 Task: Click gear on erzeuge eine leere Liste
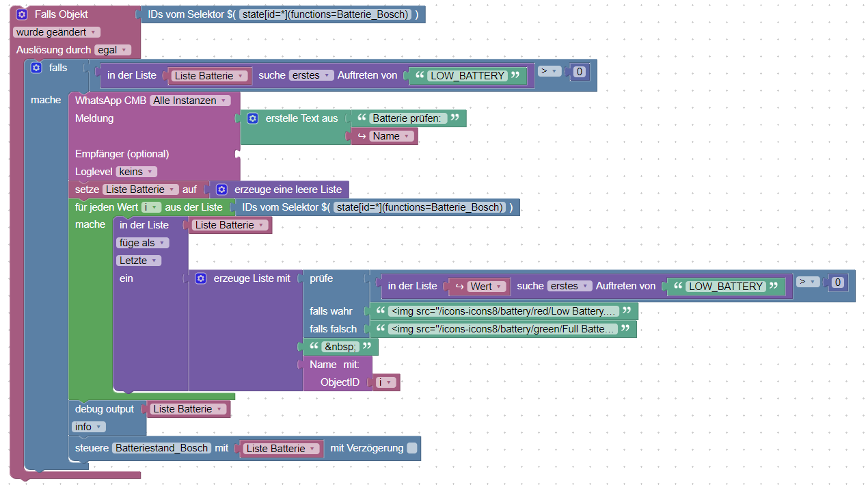tap(221, 189)
